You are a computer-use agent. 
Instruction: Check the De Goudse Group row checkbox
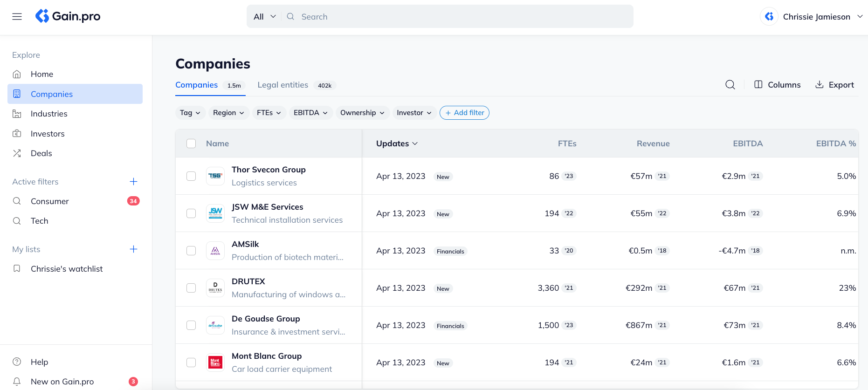point(191,325)
